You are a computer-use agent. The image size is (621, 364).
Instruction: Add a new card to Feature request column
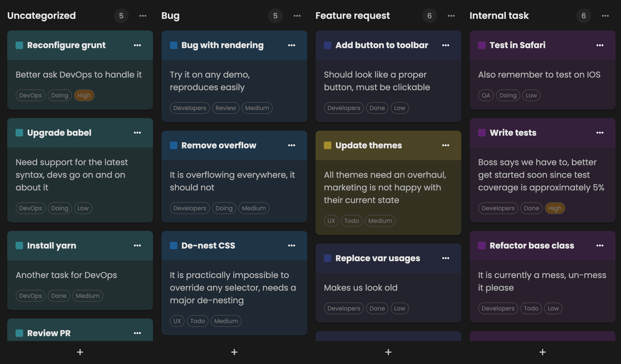point(388,352)
